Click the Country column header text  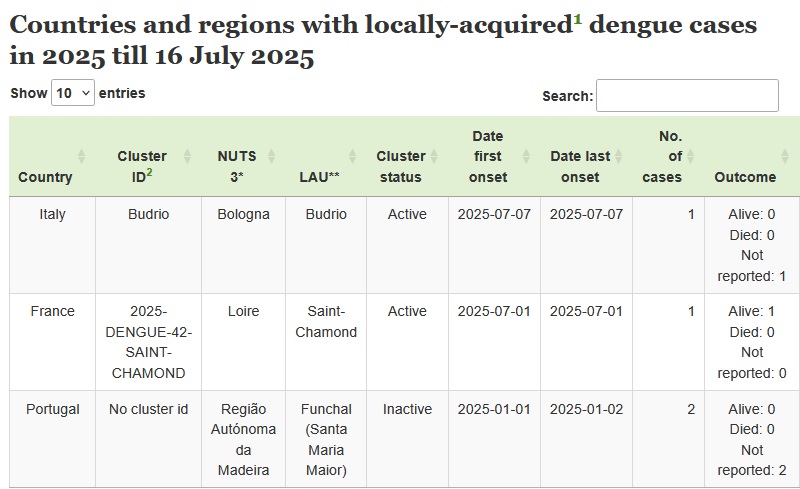click(45, 177)
